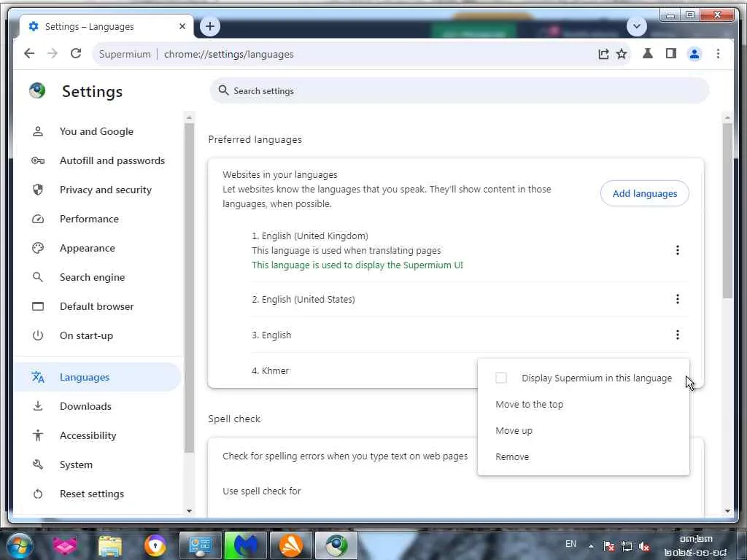
Task: Reload the settings page
Action: pyautogui.click(x=76, y=54)
